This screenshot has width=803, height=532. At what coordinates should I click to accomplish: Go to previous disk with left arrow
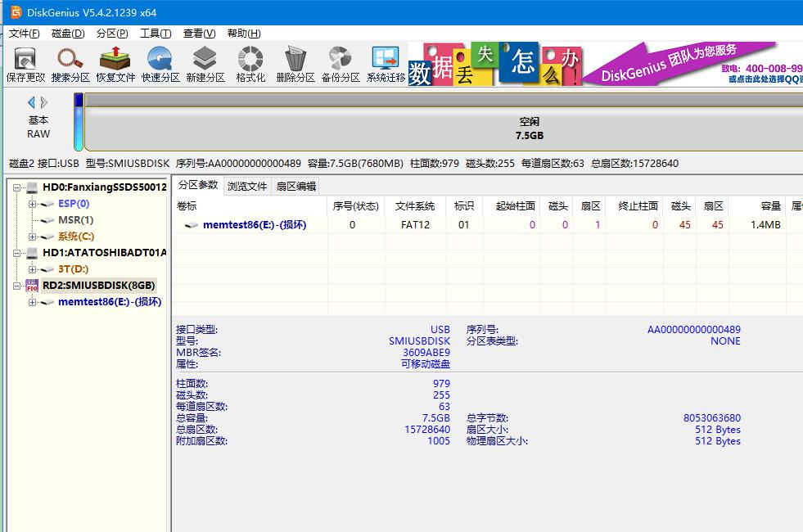[x=32, y=102]
